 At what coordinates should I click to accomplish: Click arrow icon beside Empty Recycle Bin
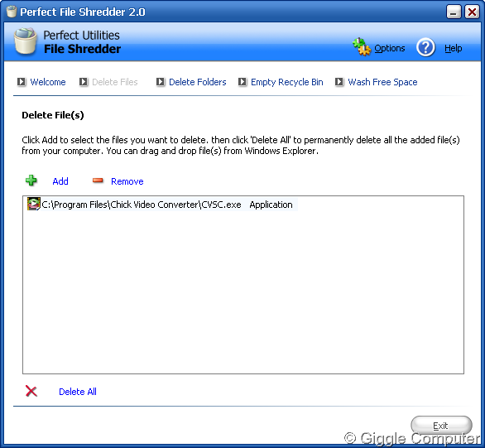click(242, 82)
